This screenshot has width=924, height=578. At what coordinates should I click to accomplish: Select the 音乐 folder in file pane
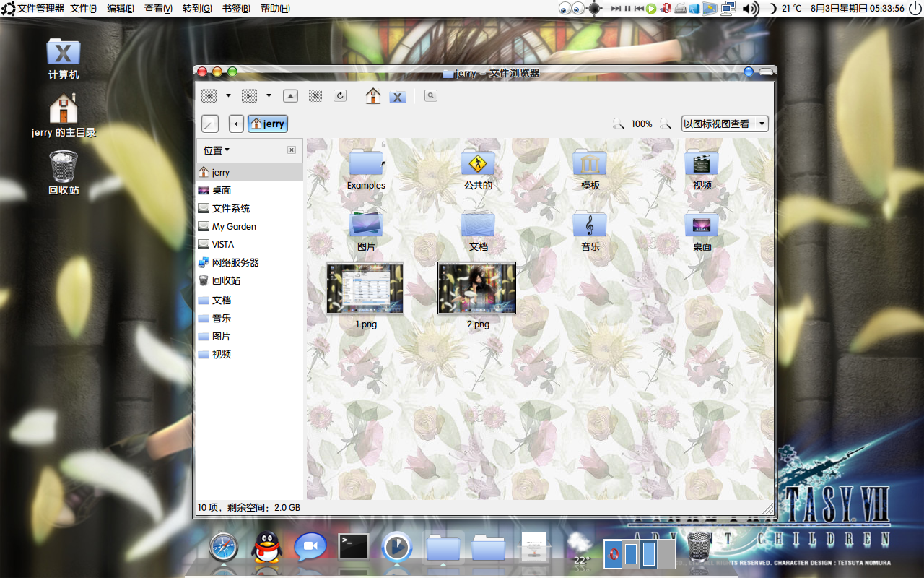590,225
